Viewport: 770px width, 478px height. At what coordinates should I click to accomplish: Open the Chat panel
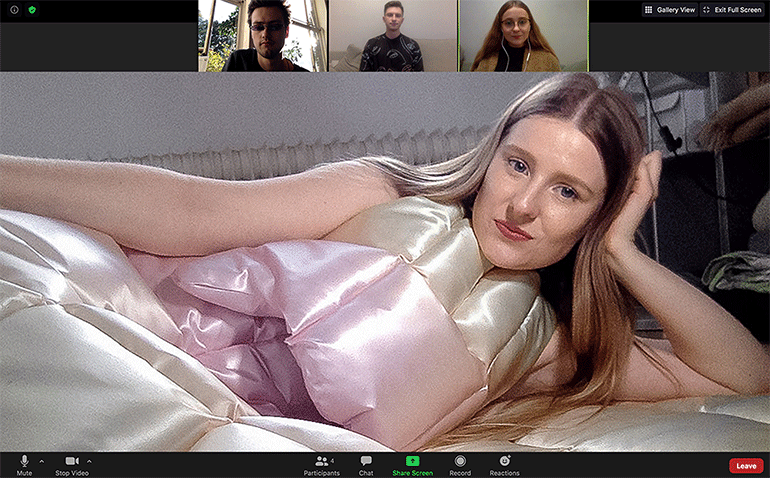pyautogui.click(x=366, y=463)
